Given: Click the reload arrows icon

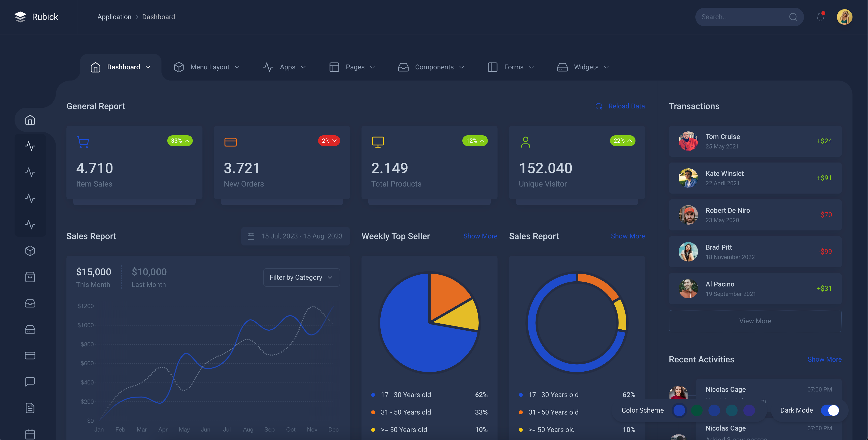Looking at the screenshot, I should point(599,106).
